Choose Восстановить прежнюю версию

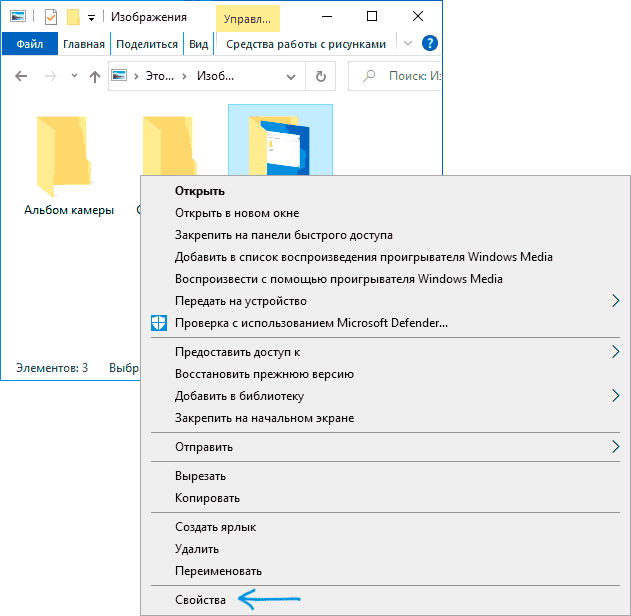click(x=386, y=374)
